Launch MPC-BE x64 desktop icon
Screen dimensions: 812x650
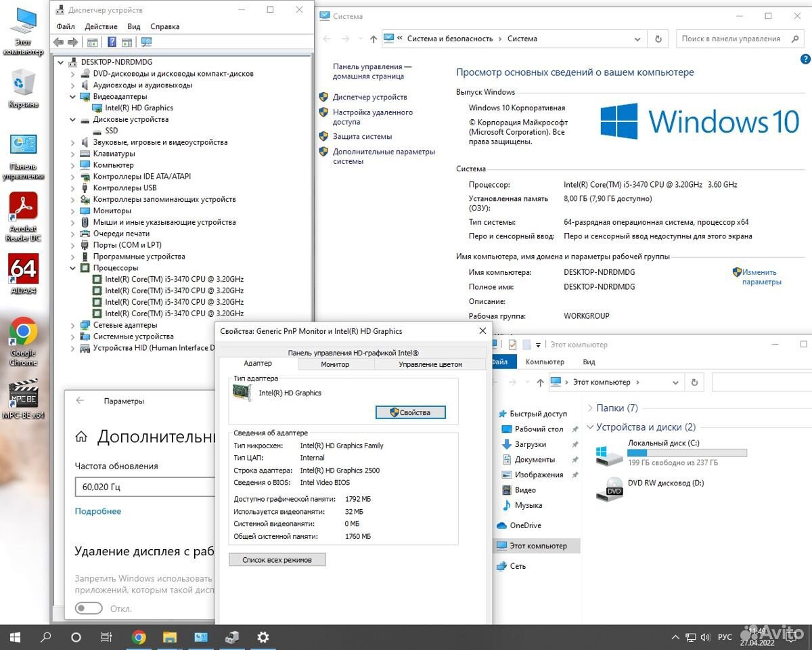(23, 399)
